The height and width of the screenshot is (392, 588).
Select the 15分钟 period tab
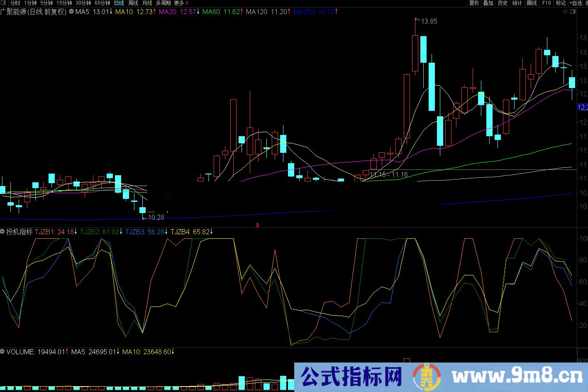coord(64,3)
